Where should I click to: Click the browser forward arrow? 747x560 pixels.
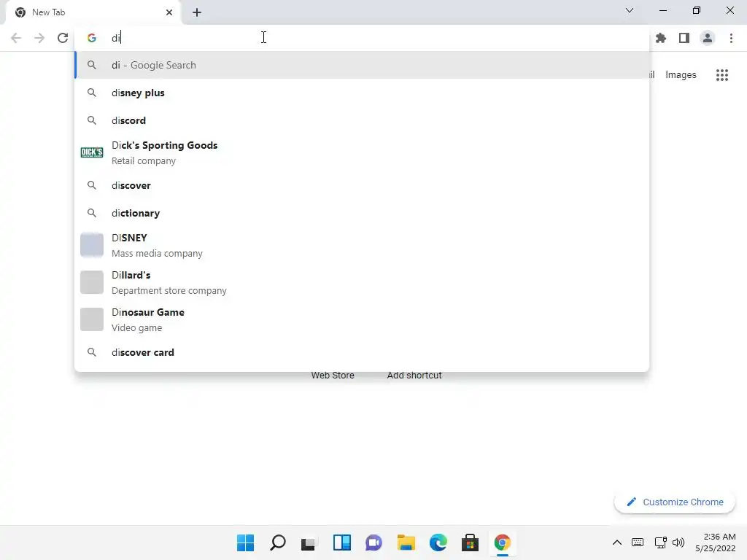pos(39,38)
